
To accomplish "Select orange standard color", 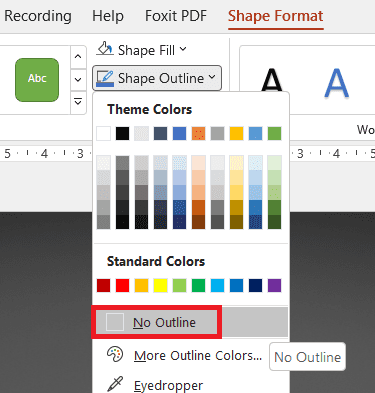I will pos(141,285).
